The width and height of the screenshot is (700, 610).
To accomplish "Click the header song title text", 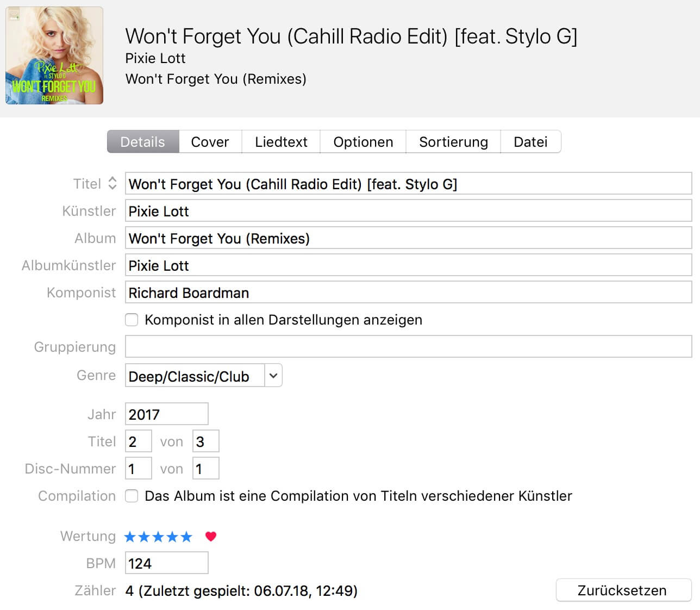I will [x=351, y=36].
